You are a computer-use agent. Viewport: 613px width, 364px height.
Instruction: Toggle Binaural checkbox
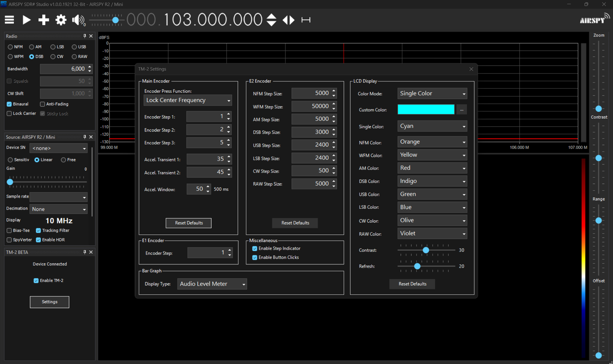(x=18, y=104)
